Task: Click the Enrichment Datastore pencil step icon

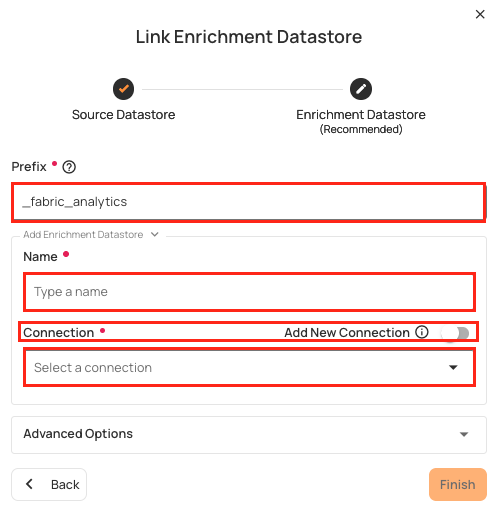Action: coord(361,89)
